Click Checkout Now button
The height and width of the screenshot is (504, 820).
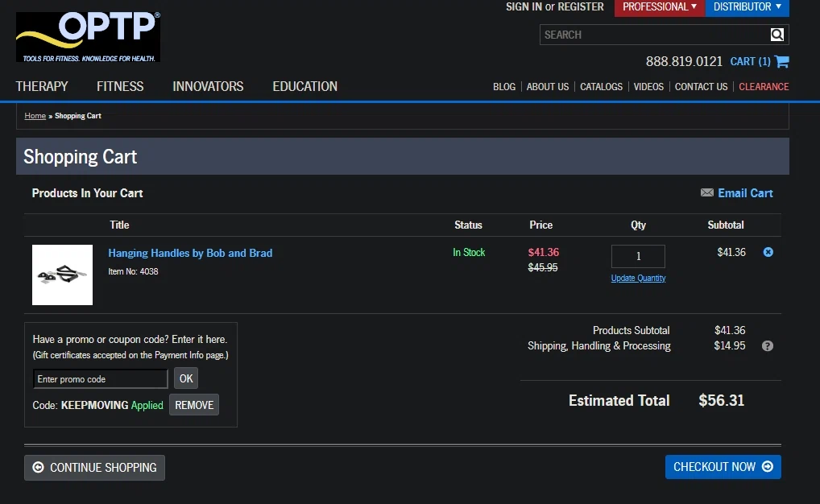coord(723,467)
